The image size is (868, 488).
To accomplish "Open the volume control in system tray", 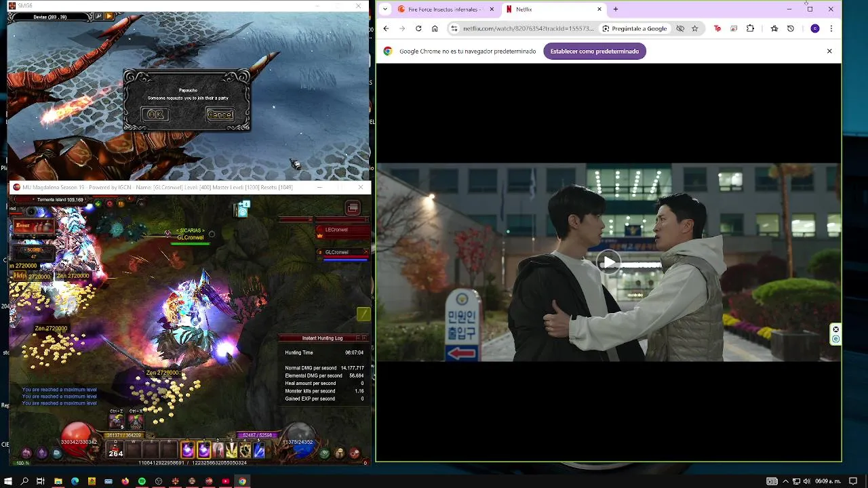I will tap(806, 481).
